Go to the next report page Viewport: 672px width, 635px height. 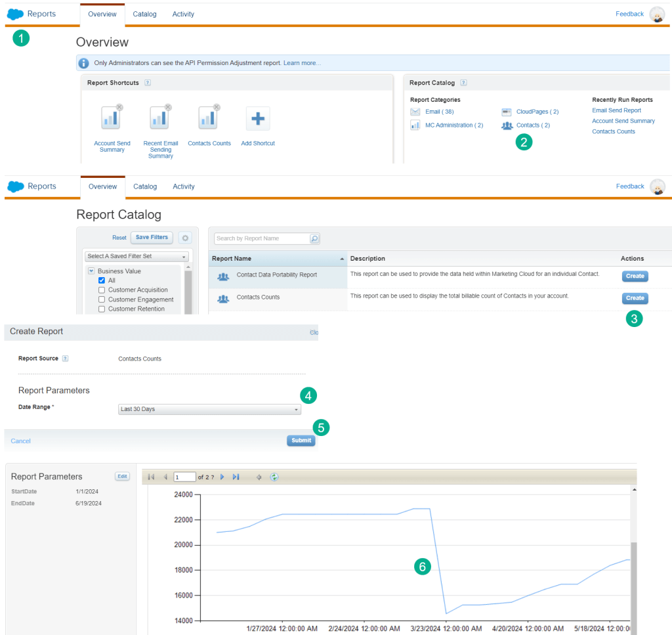point(222,477)
